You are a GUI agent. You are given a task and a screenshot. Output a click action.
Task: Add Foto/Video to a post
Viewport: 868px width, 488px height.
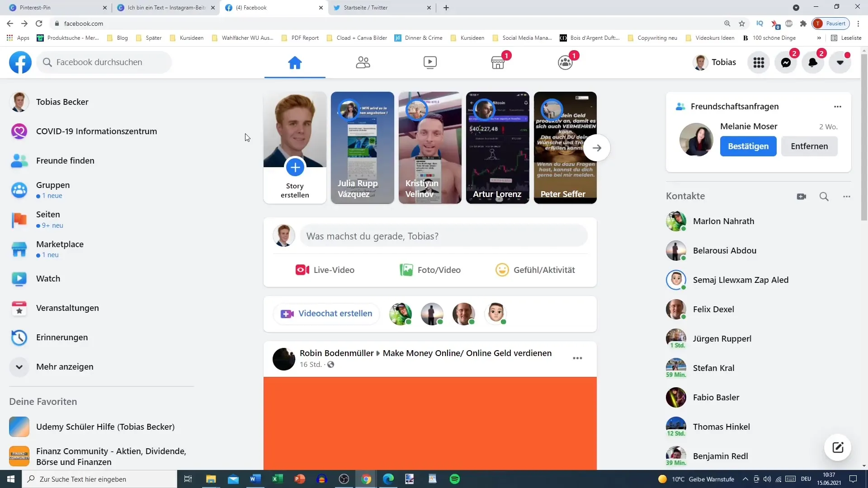(430, 270)
